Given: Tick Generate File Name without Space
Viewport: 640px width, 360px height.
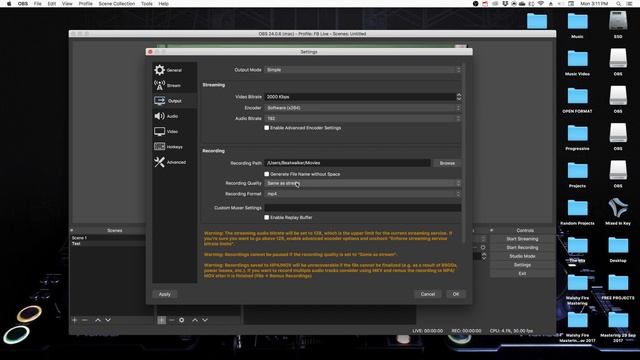Looking at the screenshot, I should [x=267, y=174].
